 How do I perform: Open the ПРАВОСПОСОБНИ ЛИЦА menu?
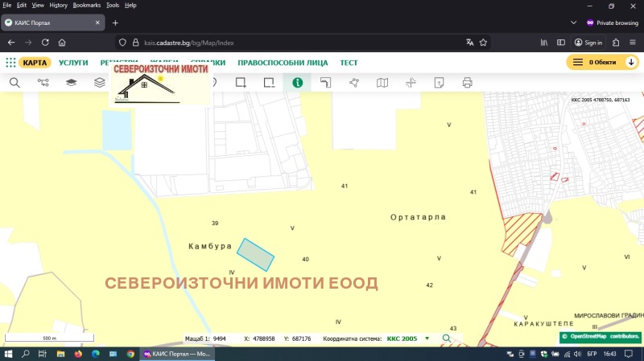[x=283, y=62]
